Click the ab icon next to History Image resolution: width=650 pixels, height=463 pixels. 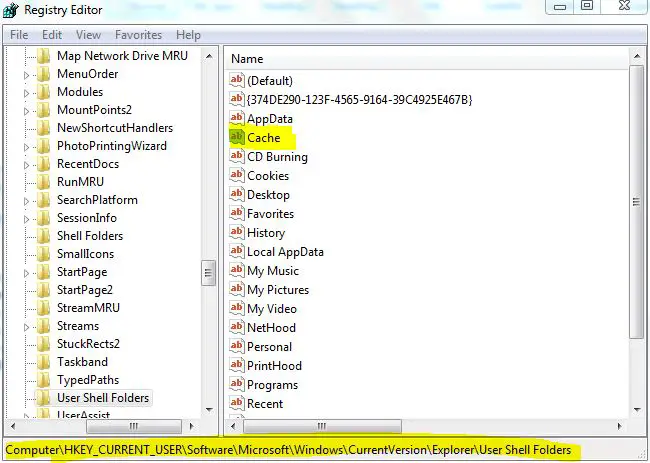236,233
